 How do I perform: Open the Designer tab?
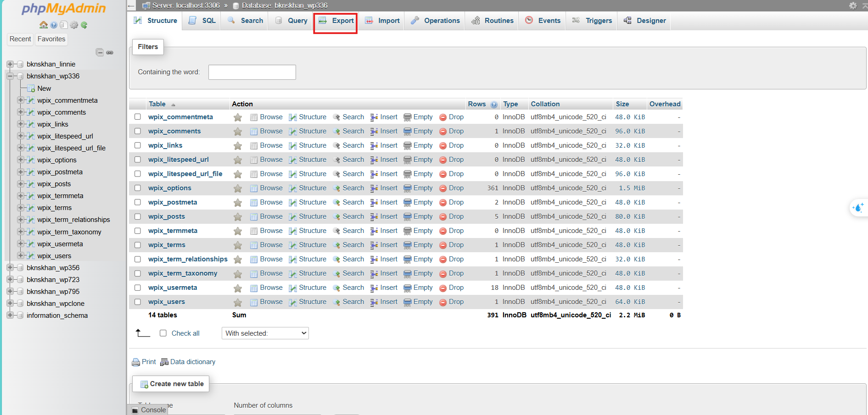tap(645, 21)
